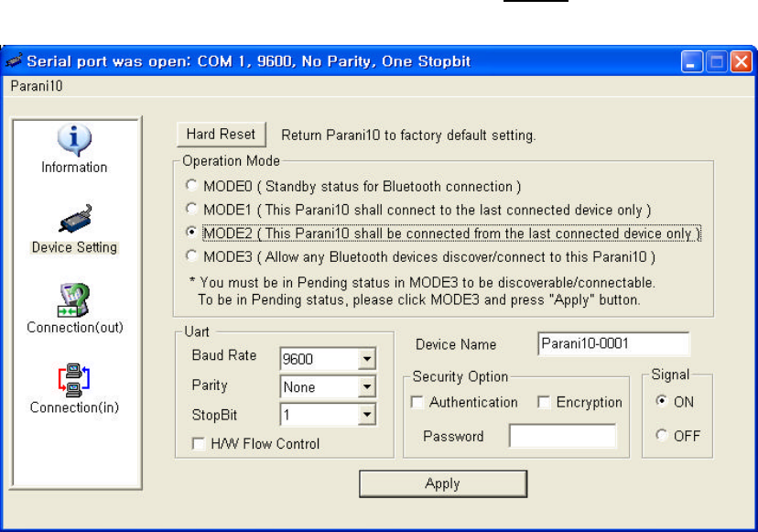
Task: Close the Parani10 window
Action: coord(742,62)
